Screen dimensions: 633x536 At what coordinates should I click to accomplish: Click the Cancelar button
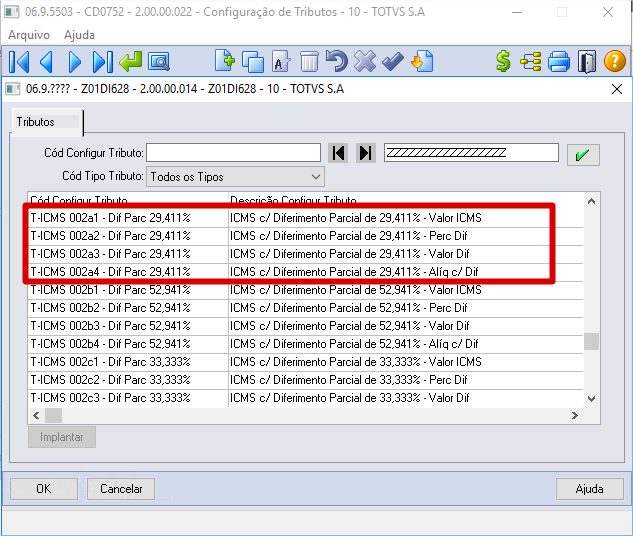[x=121, y=489]
